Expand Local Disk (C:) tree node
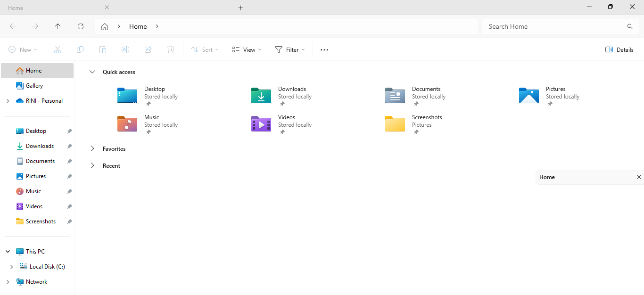This screenshot has height=295, width=644. pyautogui.click(x=11, y=267)
